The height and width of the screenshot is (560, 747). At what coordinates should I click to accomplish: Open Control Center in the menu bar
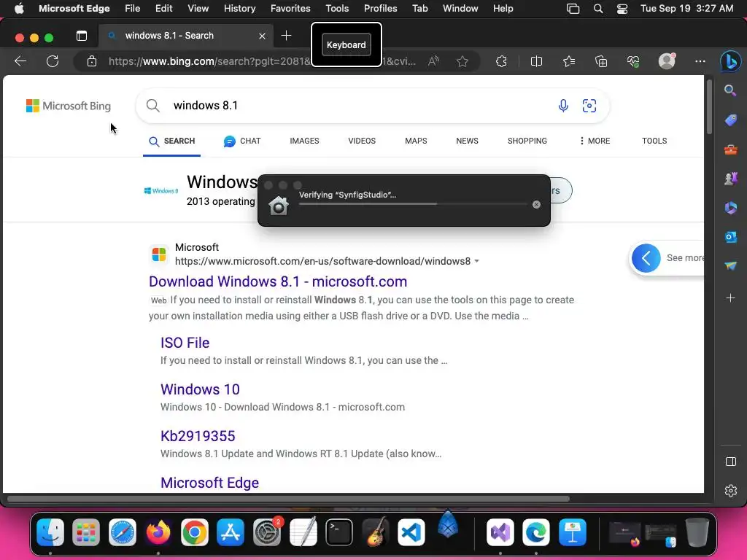622,9
